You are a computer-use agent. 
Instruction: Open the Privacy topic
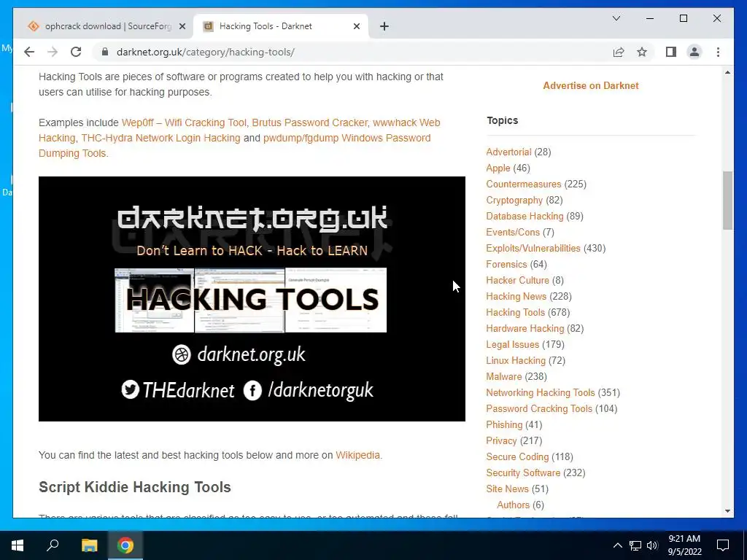501,440
